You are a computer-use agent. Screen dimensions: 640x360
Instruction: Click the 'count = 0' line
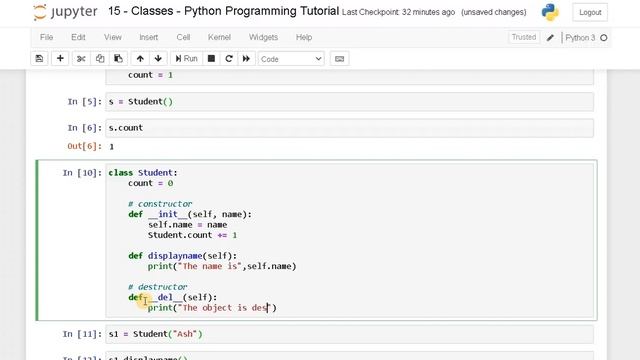(151, 183)
